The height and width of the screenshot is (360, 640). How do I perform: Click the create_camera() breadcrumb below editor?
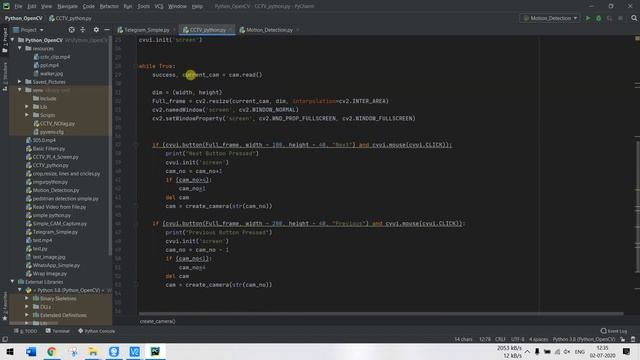(158, 321)
